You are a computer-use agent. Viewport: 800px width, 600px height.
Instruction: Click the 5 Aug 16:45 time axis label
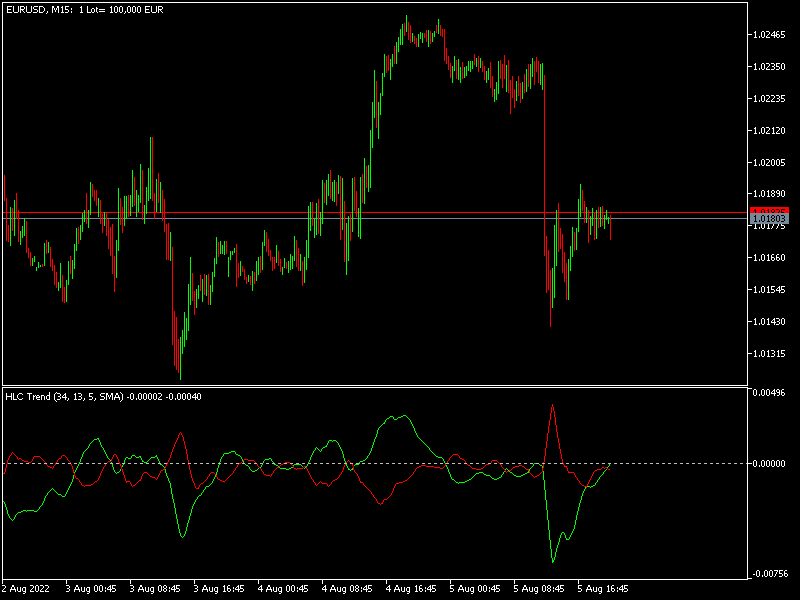(x=603, y=589)
